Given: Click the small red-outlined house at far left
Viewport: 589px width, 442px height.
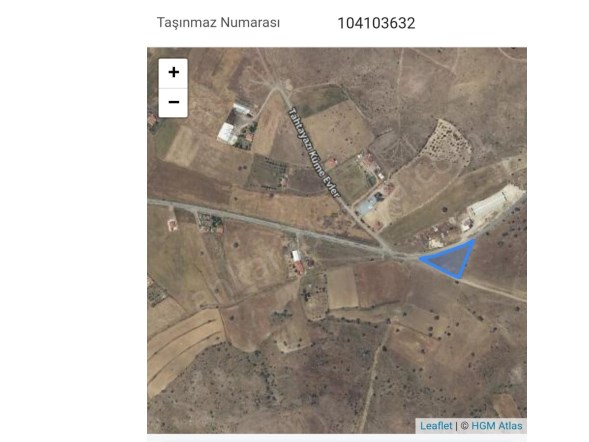Looking at the screenshot, I should (172, 225).
